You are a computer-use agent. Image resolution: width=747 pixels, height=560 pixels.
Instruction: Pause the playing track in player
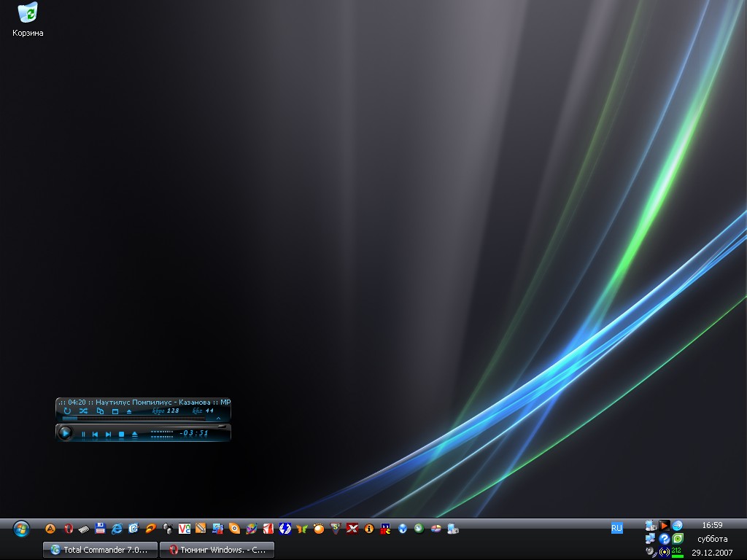(83, 434)
